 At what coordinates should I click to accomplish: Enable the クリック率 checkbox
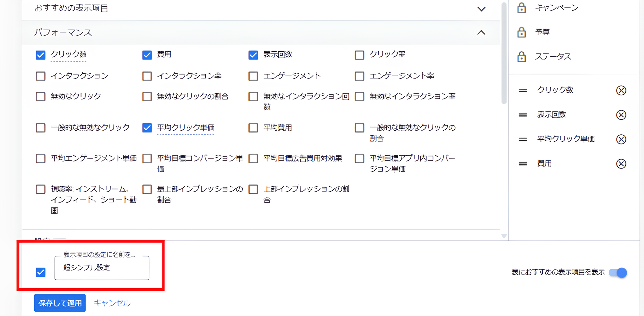coord(359,55)
